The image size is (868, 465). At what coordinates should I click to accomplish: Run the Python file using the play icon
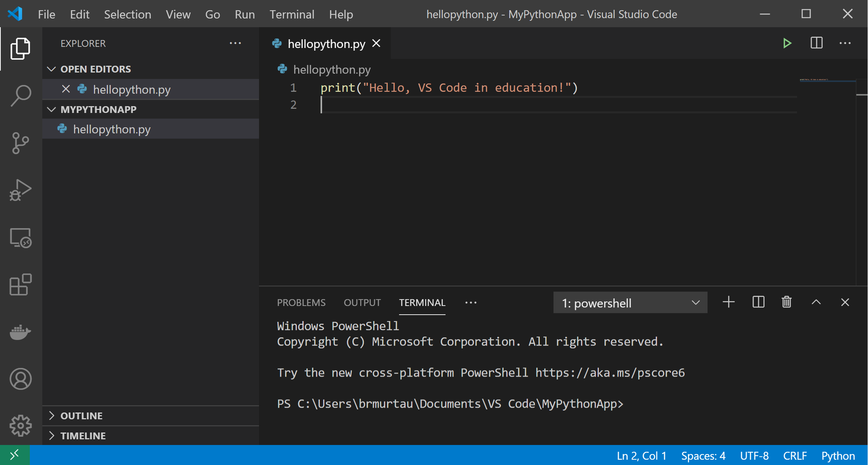pyautogui.click(x=787, y=43)
